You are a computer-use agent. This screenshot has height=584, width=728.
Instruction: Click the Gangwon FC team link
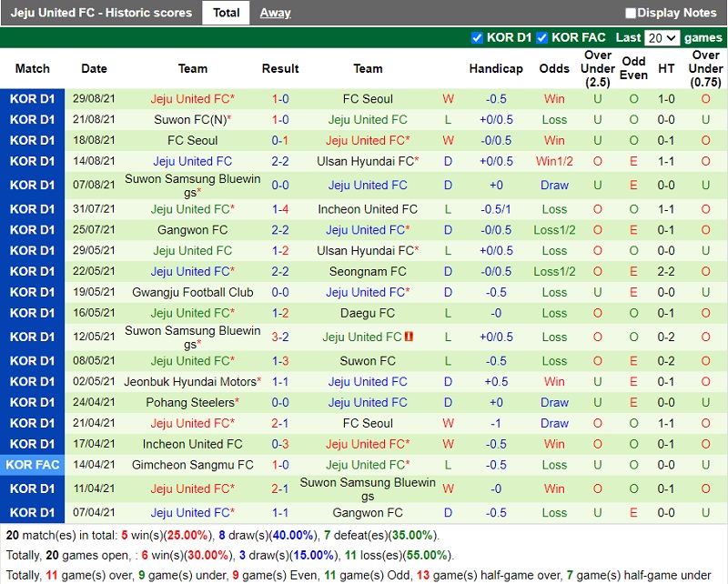[193, 229]
